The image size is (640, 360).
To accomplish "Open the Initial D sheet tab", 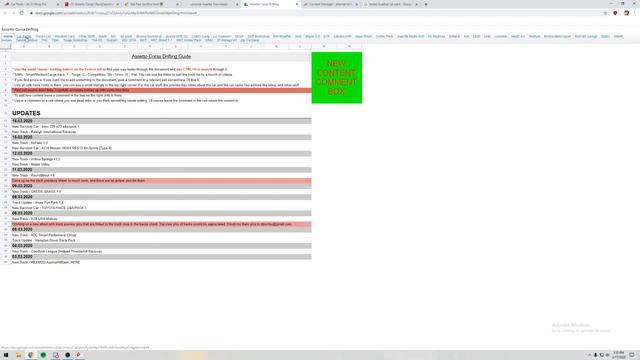I will (x=454, y=36).
